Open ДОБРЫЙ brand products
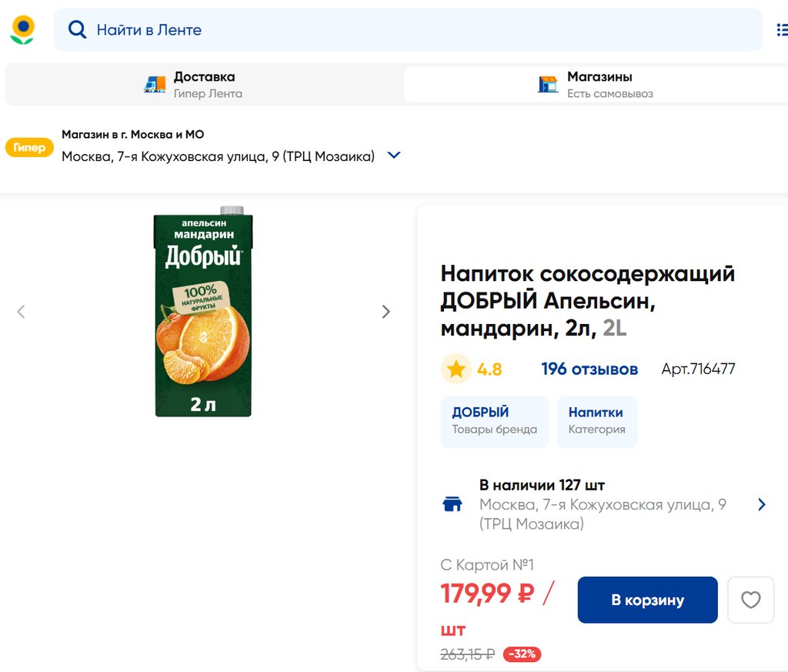Screen dimensions: 788x672 (494, 421)
